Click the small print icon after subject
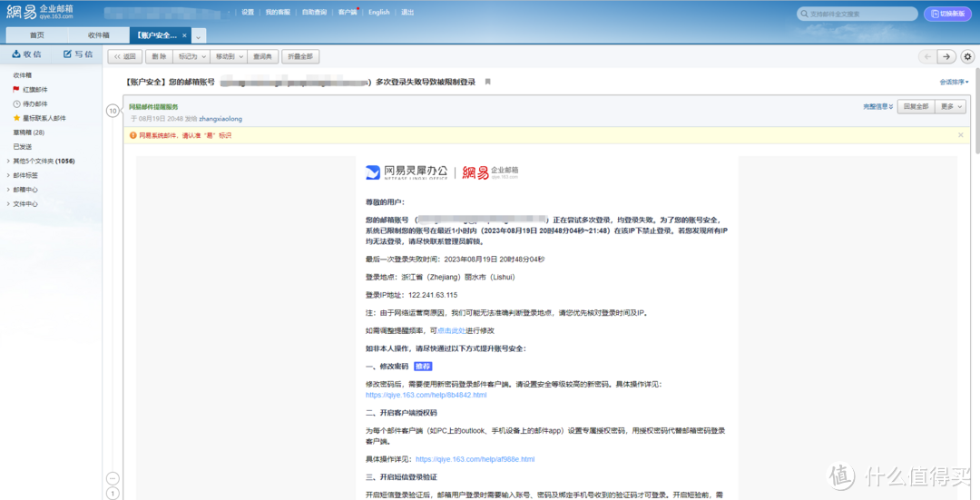Viewport: 980px width, 500px height. 488,82
